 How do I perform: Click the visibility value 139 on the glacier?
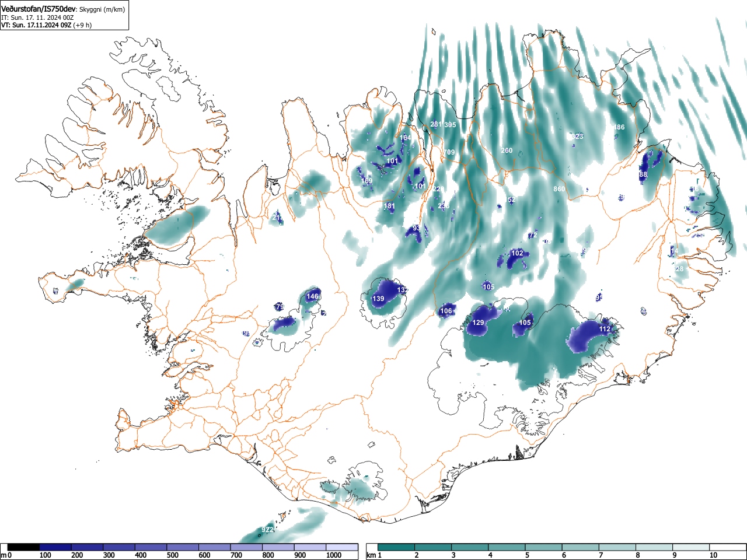378,299
